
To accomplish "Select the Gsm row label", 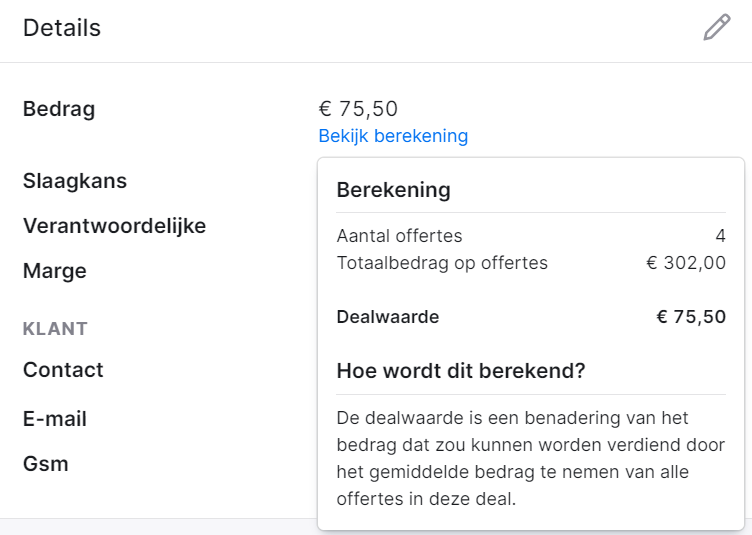I will click(46, 464).
